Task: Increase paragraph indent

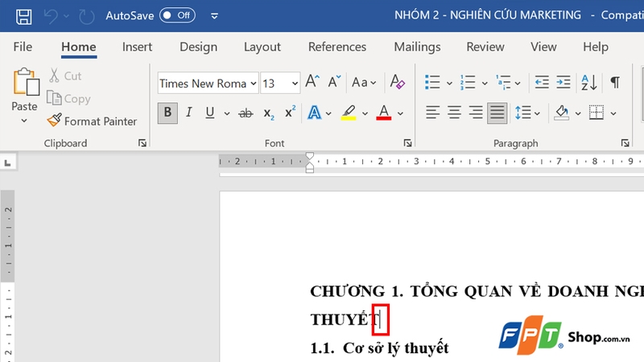Action: (563, 82)
